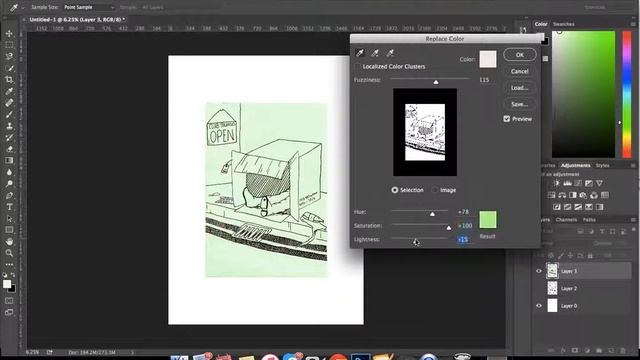Choose the Selection radio button
The image size is (640, 360).
pyautogui.click(x=395, y=190)
